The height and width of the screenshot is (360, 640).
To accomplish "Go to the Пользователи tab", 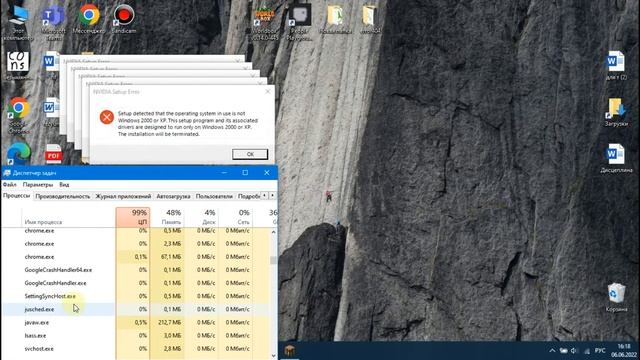I will [214, 196].
